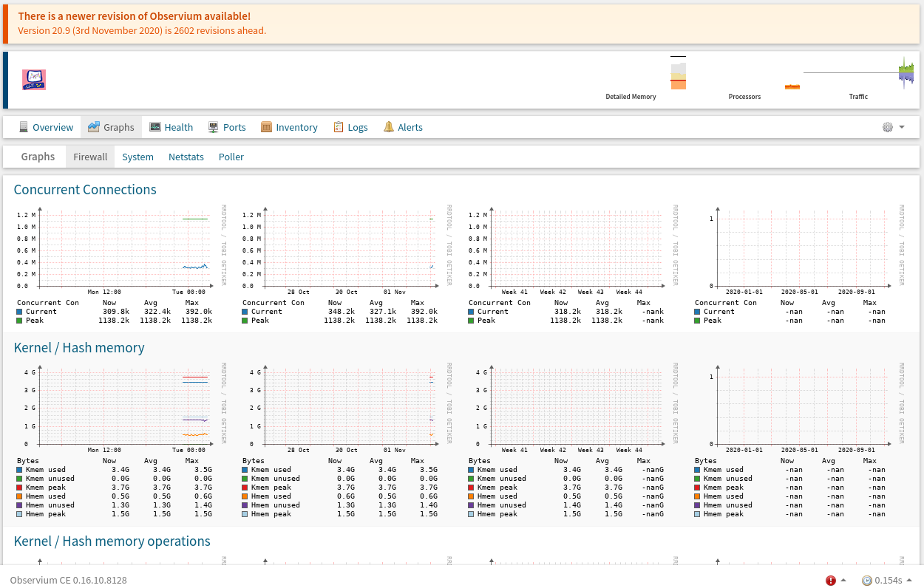Open Concurrent Connections daily graph (Mon 12:00)
This screenshot has width=924, height=588.
click(122, 264)
